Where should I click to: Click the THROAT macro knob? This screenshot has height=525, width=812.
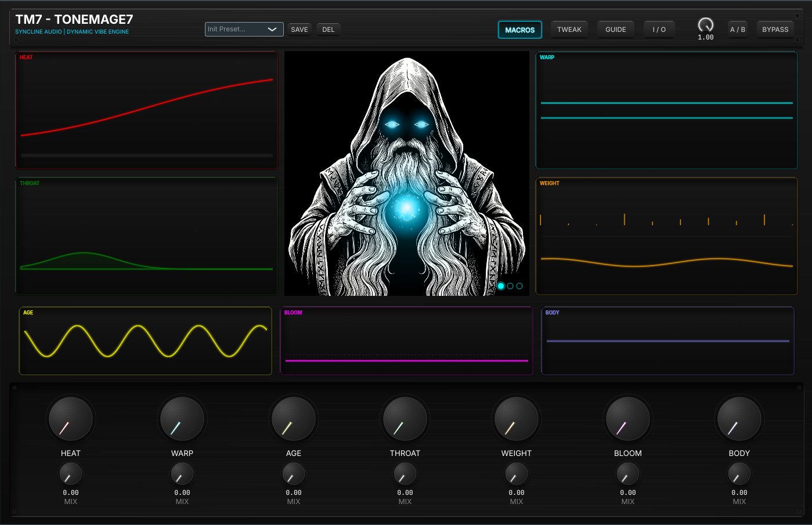(x=405, y=419)
